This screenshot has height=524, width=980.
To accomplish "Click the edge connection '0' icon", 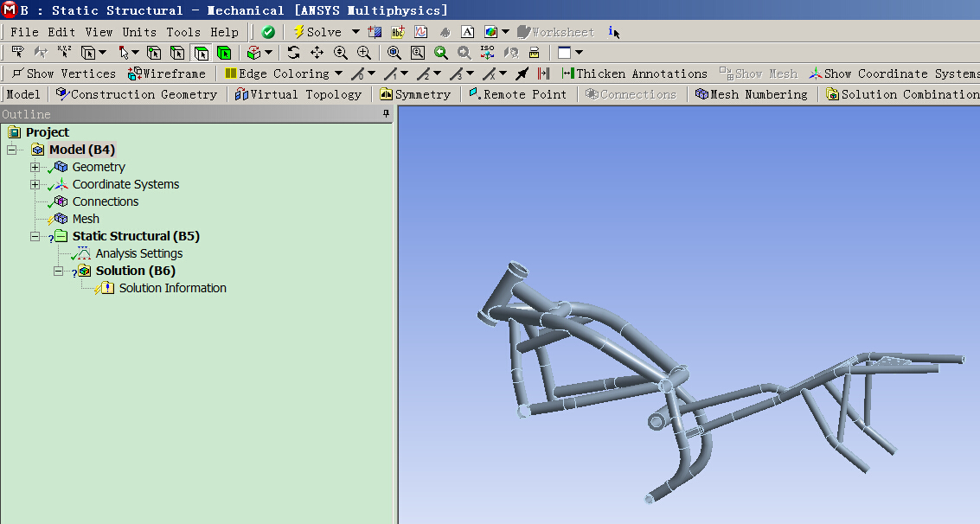I will coord(357,73).
